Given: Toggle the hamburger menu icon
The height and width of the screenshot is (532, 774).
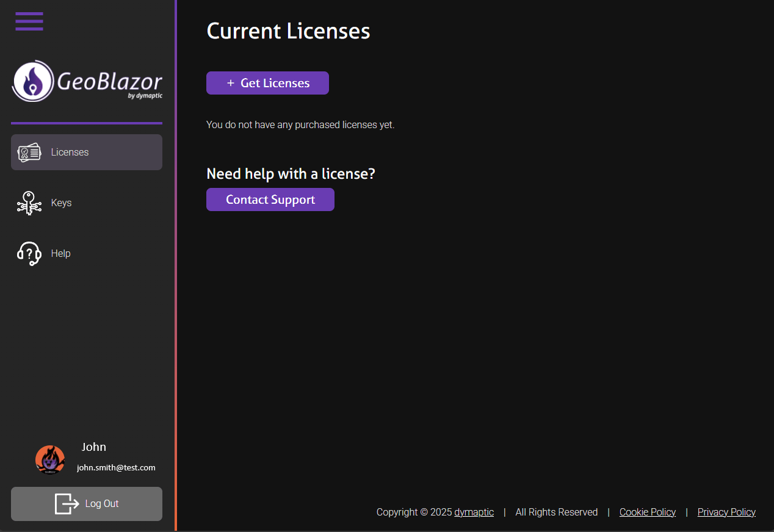Looking at the screenshot, I should click(x=29, y=21).
